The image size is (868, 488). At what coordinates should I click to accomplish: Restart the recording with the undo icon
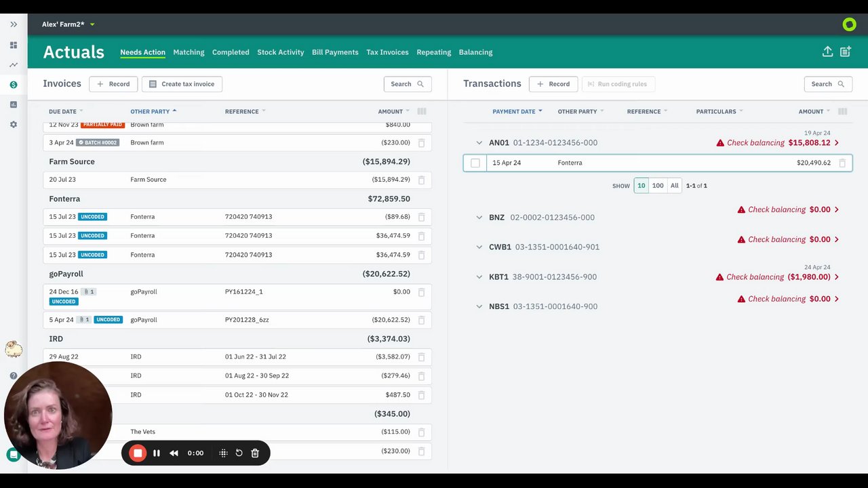tap(239, 453)
